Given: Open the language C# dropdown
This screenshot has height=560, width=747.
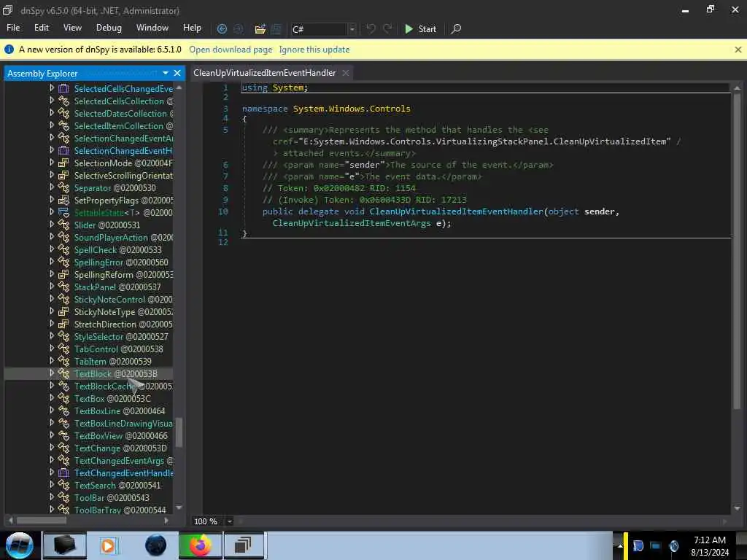Looking at the screenshot, I should pos(352,29).
